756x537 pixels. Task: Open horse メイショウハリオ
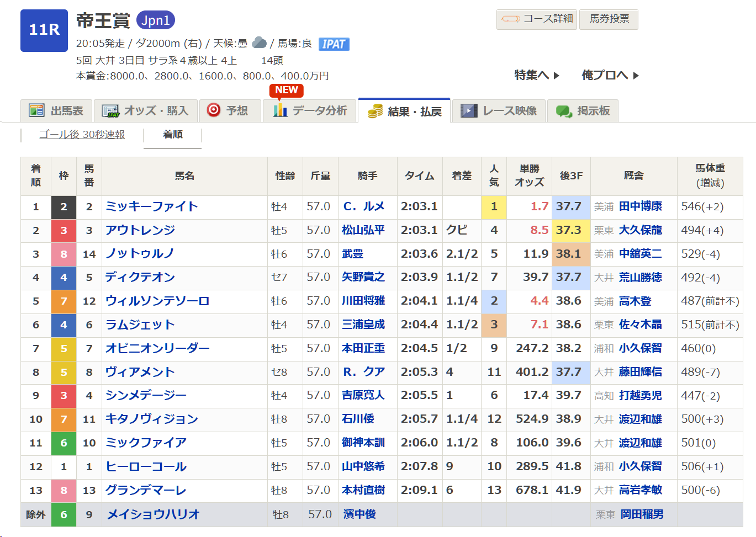point(153,514)
